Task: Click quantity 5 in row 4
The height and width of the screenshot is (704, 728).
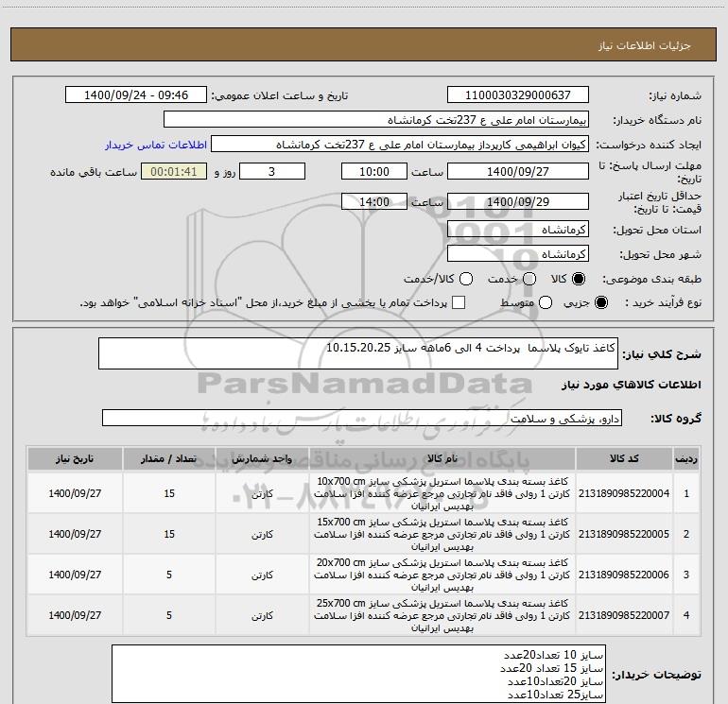Action: 169,615
